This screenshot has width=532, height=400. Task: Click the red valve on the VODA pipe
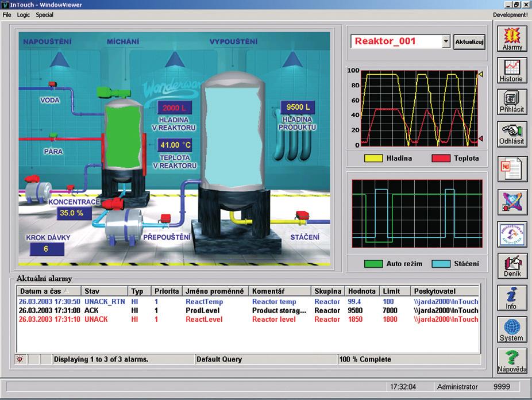coord(53,84)
